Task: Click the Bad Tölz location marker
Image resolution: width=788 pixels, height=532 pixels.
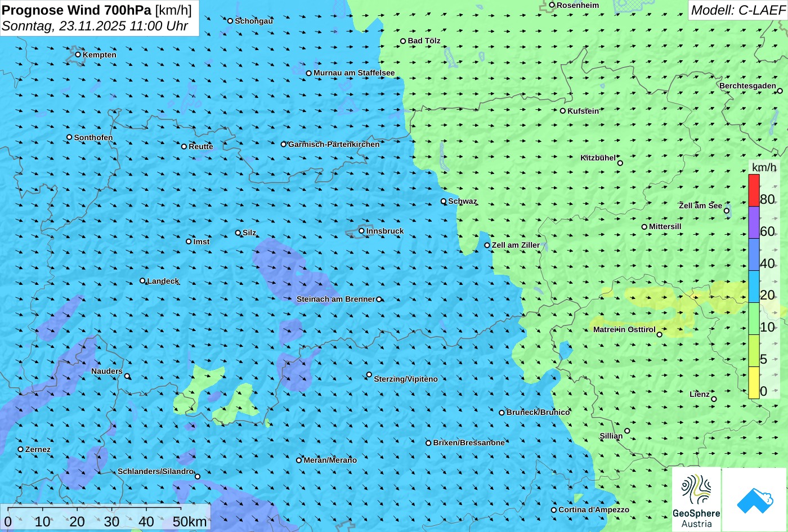Action: click(x=403, y=41)
